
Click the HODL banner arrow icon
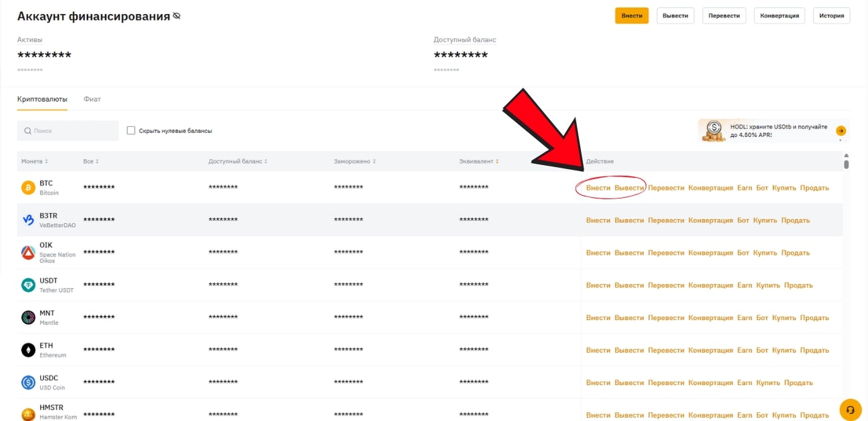[841, 131]
